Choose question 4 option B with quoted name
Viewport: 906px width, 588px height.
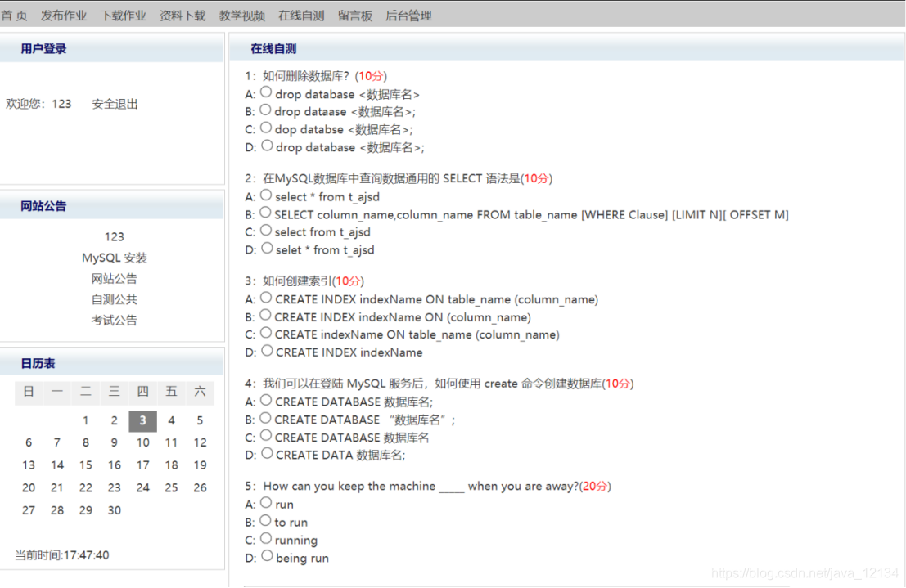(x=265, y=418)
